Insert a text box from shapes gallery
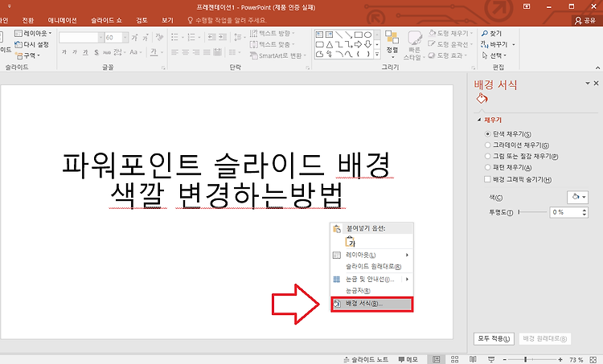Screen dimensions: 603x364 tap(319, 35)
